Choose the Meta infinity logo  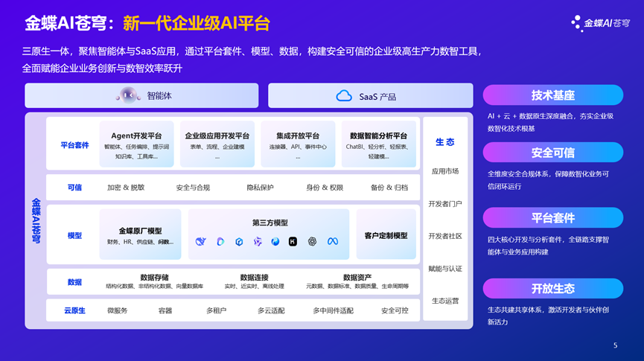coord(332,242)
